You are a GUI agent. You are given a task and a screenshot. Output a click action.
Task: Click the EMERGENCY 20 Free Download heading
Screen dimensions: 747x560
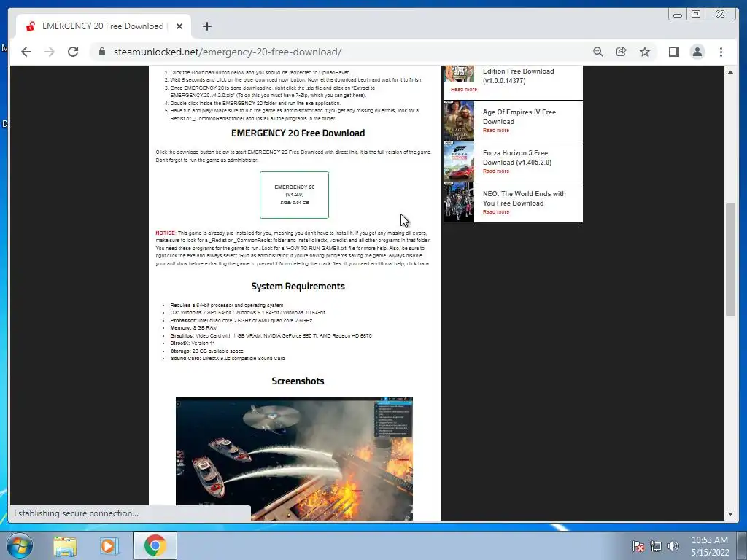point(298,133)
